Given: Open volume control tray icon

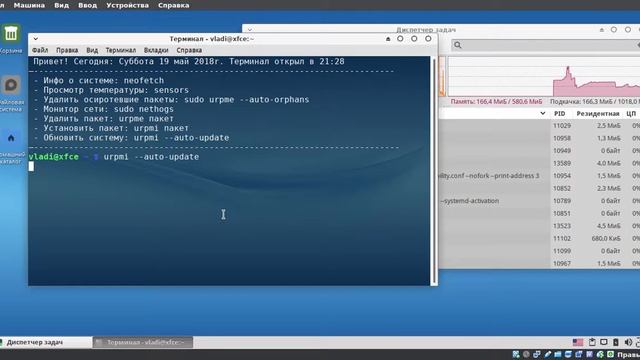Looking at the screenshot, I should pos(628,342).
